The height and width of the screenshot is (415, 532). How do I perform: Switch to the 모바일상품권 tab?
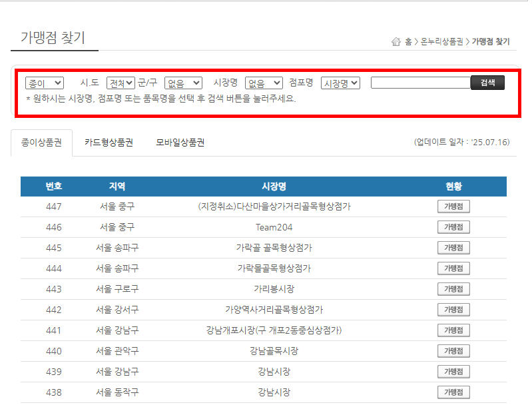coord(180,143)
